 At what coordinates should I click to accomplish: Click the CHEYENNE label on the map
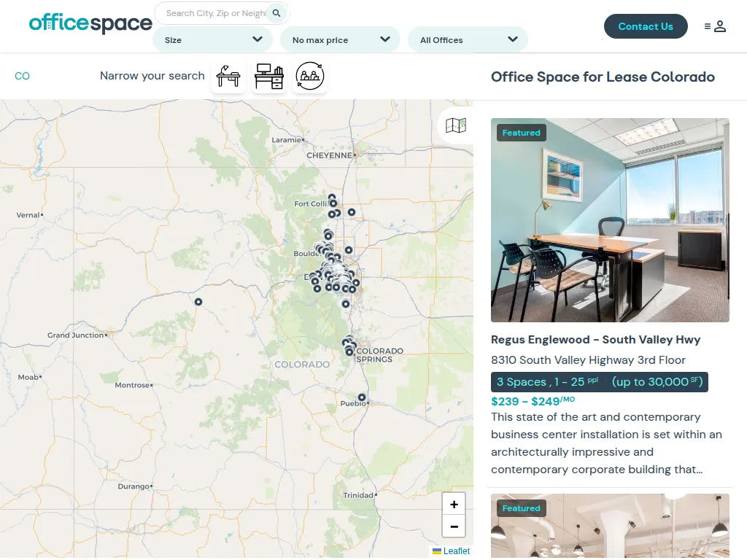pyautogui.click(x=329, y=156)
